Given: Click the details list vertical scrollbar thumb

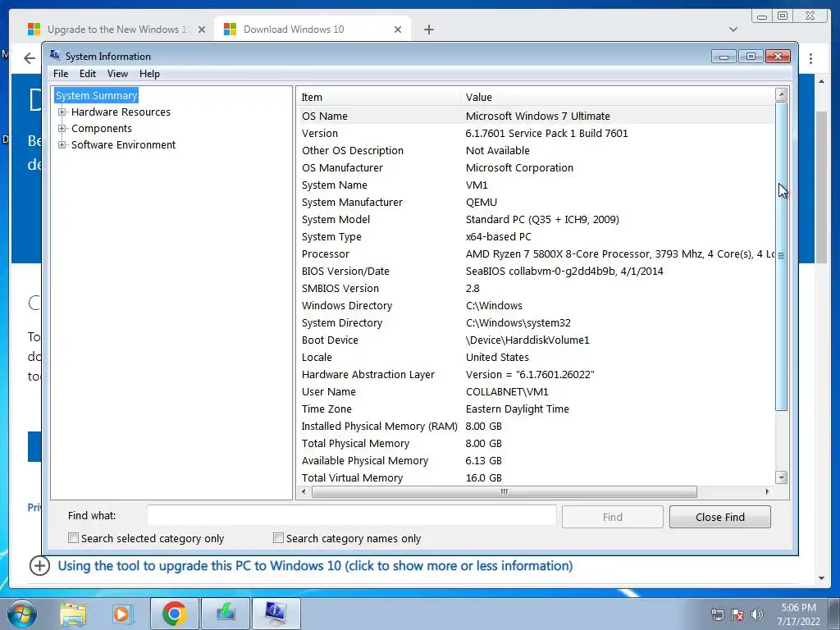Looking at the screenshot, I should [781, 256].
